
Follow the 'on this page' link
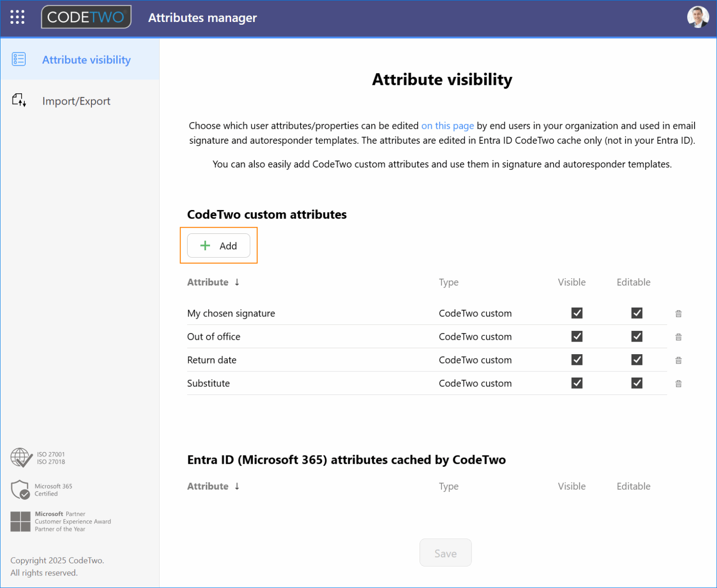[447, 126]
